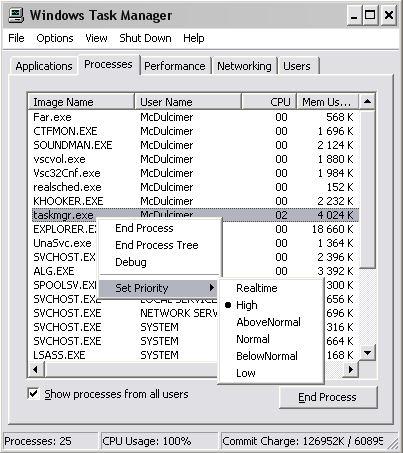Screen dimensions: 403x453
Task: Open the Networking tab
Action: [x=244, y=66]
